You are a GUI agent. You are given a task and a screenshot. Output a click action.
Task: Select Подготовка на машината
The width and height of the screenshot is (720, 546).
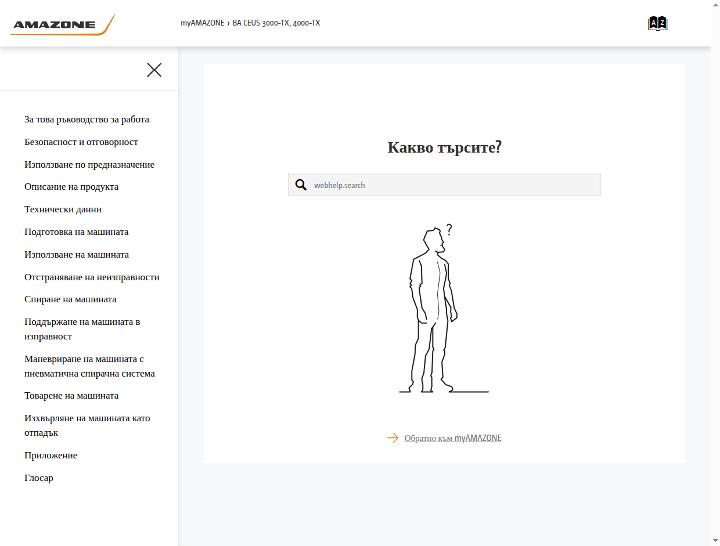pyautogui.click(x=76, y=232)
